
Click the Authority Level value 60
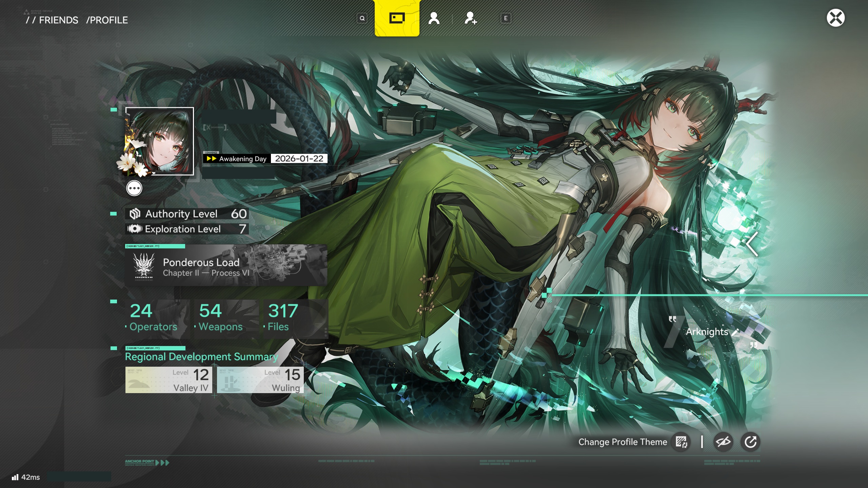coord(239,214)
